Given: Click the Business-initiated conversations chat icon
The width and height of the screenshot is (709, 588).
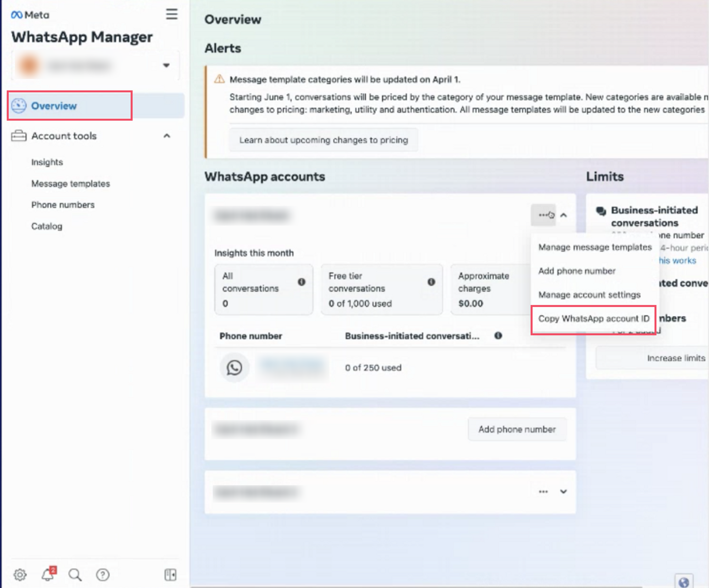Looking at the screenshot, I should tap(601, 211).
